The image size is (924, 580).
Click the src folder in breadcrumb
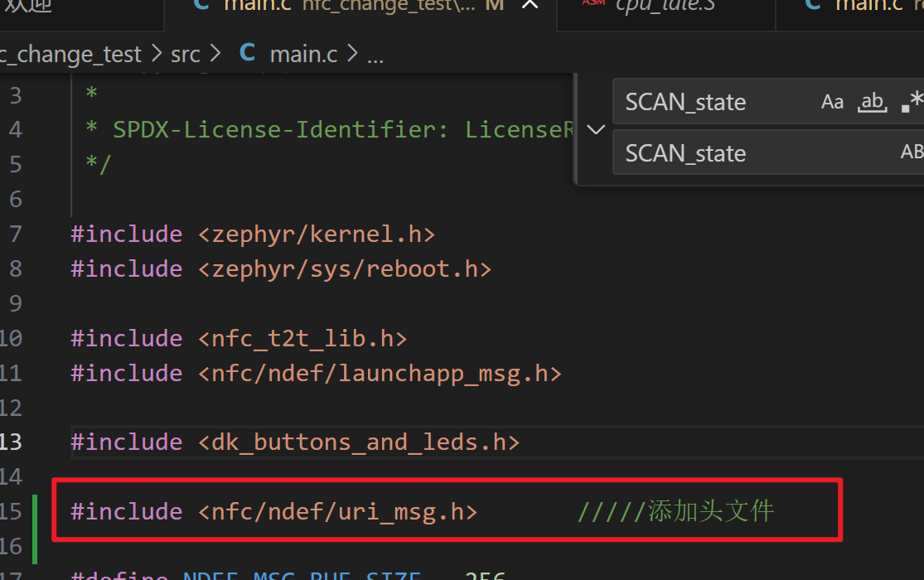(186, 55)
